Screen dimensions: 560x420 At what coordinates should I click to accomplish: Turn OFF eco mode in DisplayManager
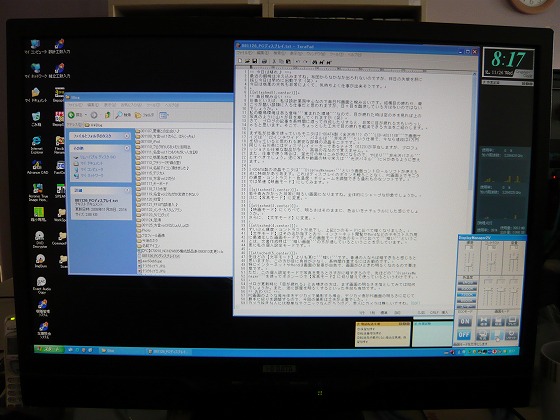point(464,335)
